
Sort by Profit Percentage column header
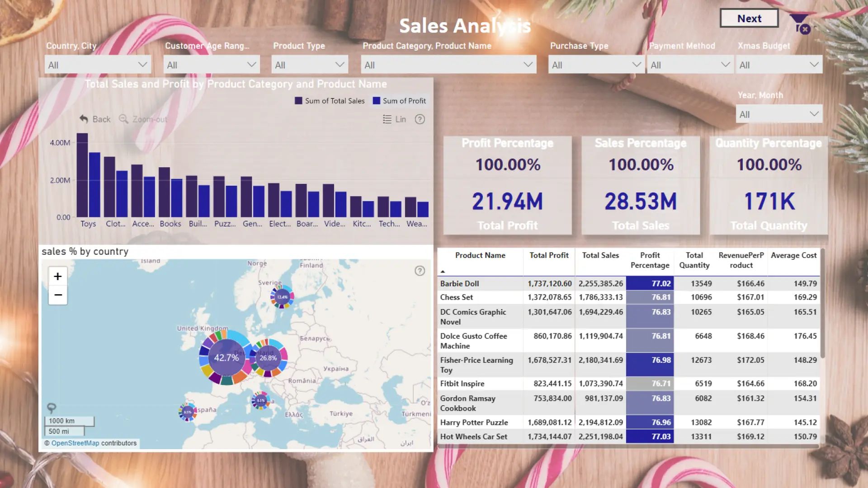[x=650, y=260]
